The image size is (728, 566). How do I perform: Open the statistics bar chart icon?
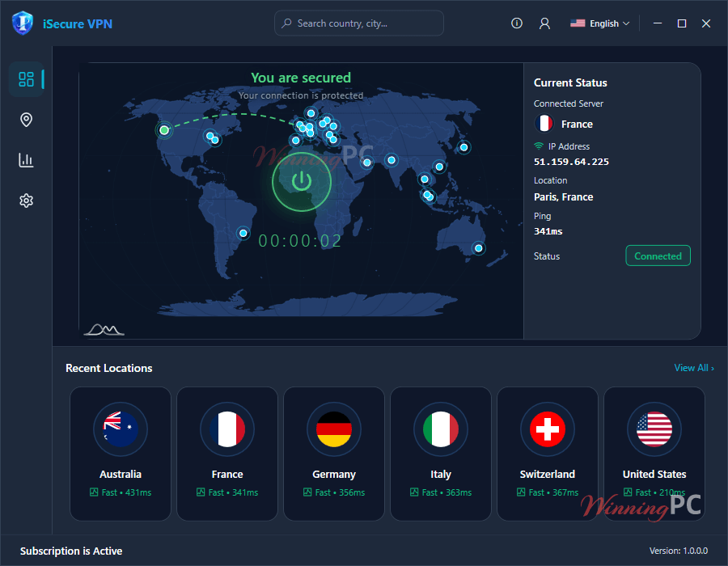click(26, 160)
